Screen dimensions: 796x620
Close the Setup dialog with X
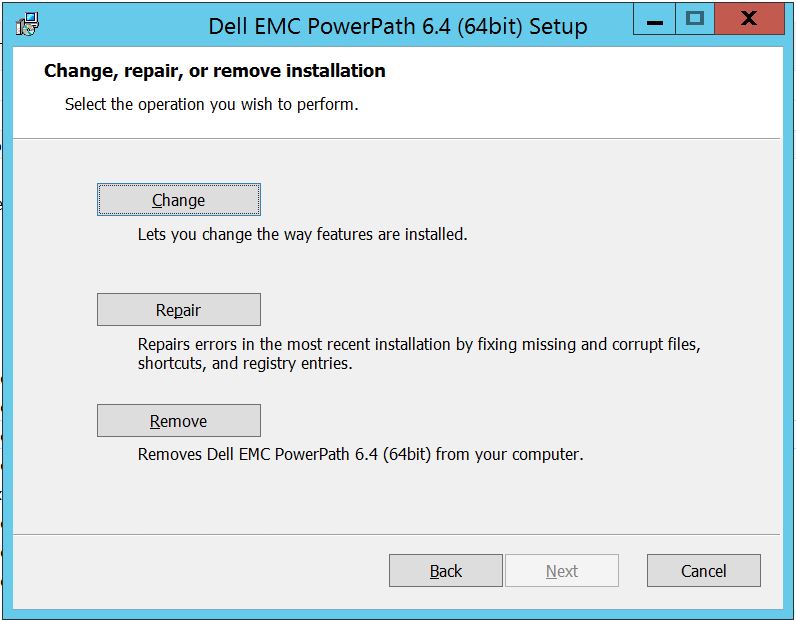748,19
